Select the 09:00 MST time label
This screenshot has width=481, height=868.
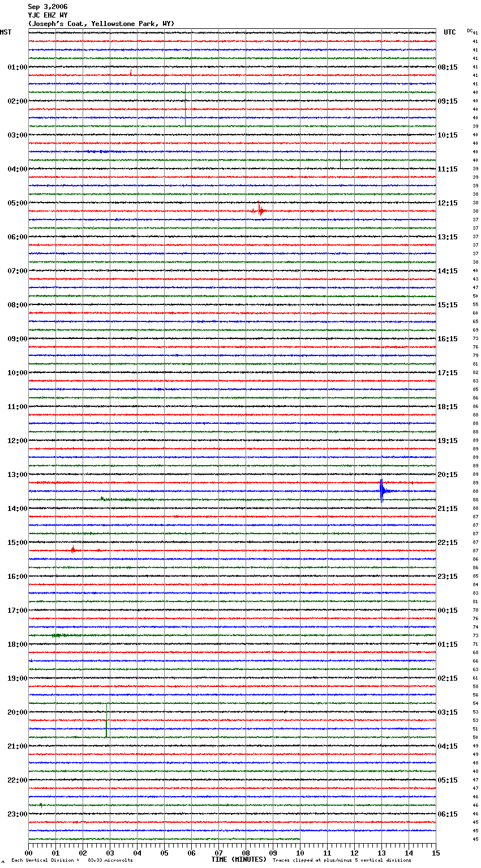(x=18, y=339)
